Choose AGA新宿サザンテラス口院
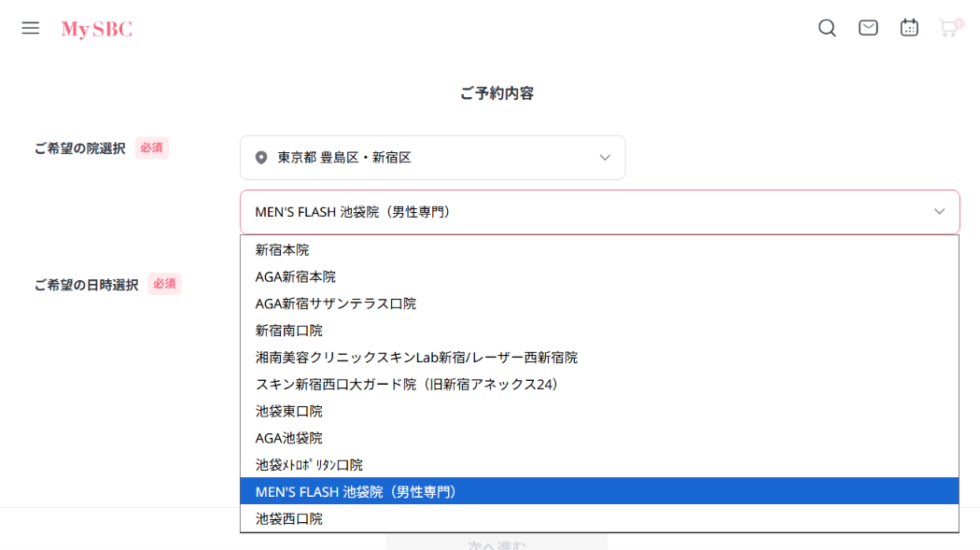 599,303
